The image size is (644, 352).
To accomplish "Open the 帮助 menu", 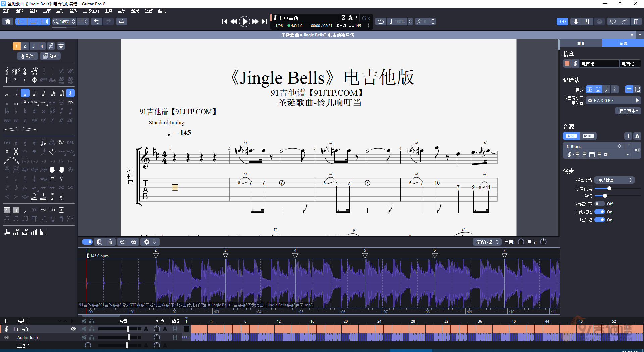I will point(162,11).
